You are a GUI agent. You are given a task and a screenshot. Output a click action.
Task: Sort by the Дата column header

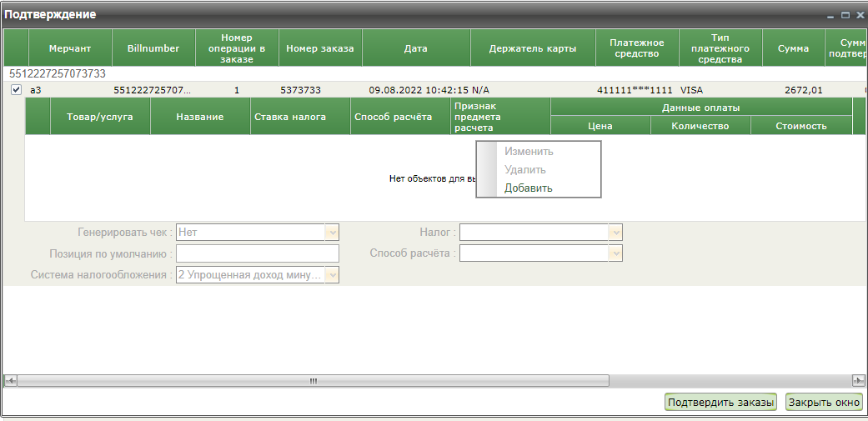click(415, 48)
